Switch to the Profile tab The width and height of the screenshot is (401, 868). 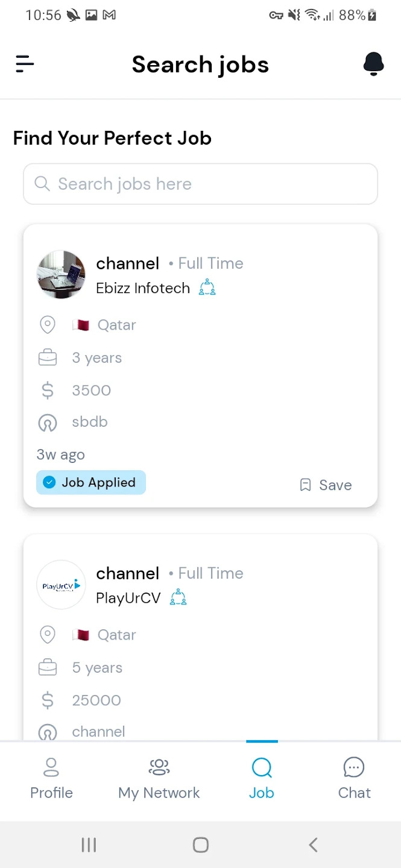(x=51, y=779)
